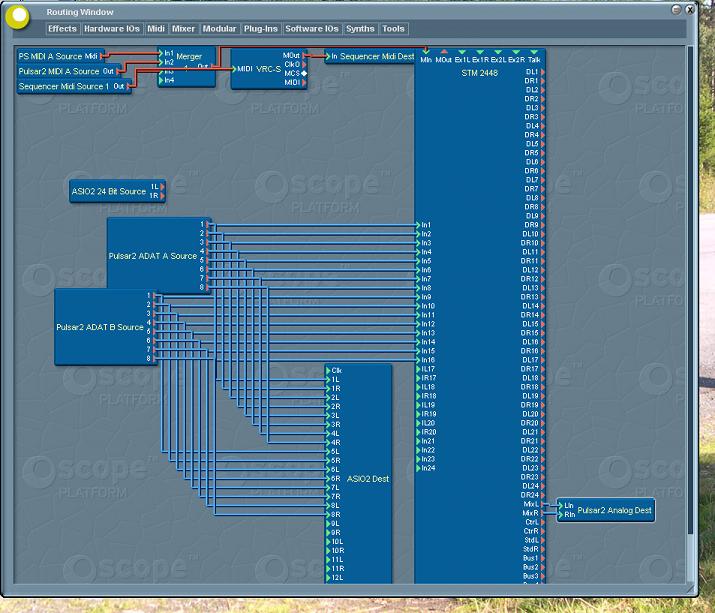
Task: Open the Effects menu
Action: [62, 29]
